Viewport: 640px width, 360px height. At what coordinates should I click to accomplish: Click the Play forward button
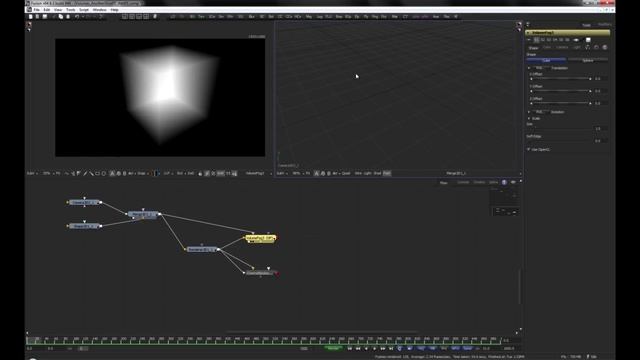[375, 349]
